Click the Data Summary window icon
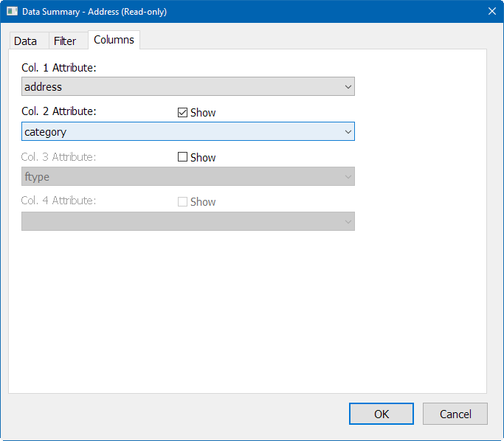The image size is (504, 441). tap(12, 11)
